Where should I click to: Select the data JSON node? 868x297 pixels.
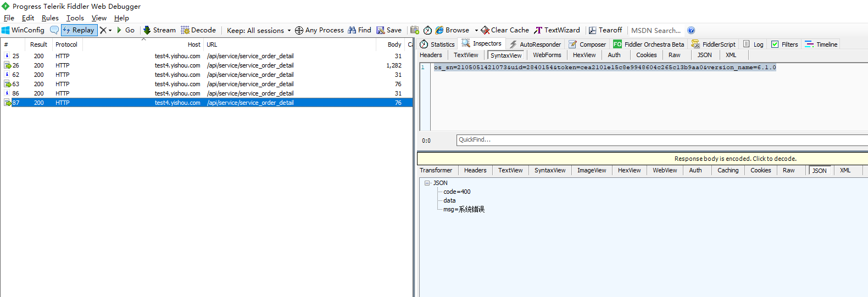[x=449, y=200]
